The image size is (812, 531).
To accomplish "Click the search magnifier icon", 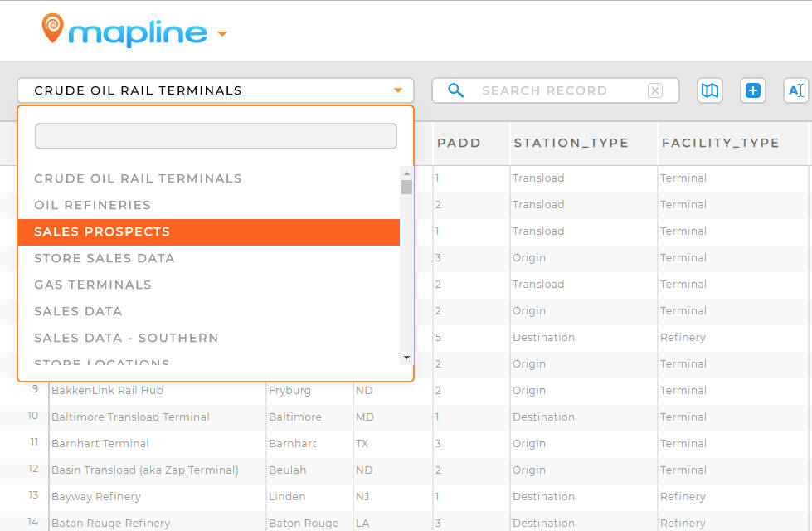I will tap(455, 90).
